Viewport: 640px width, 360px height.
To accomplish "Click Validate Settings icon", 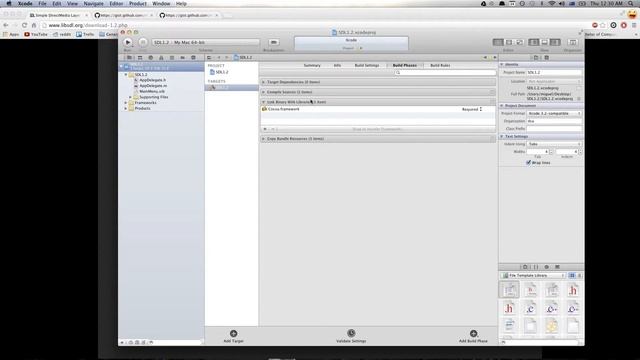I will [x=351, y=333].
